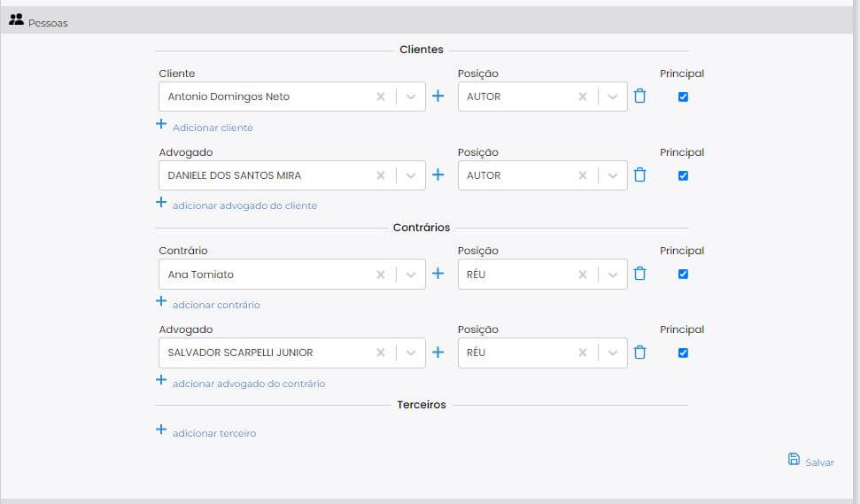
Task: Click the SALVADOR SCARPELLI JUNIOR field
Action: 292,353
